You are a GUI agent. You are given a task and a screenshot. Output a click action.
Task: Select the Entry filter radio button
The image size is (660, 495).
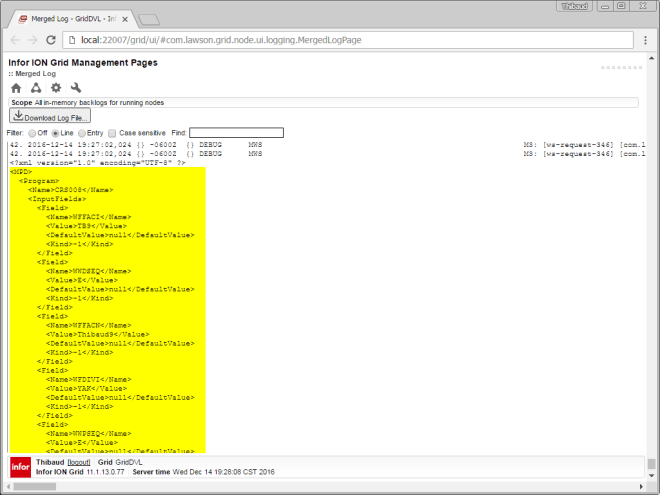(x=82, y=133)
